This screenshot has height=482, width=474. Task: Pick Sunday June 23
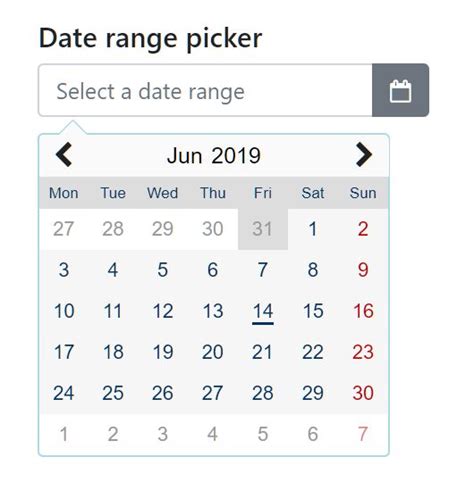coord(363,352)
